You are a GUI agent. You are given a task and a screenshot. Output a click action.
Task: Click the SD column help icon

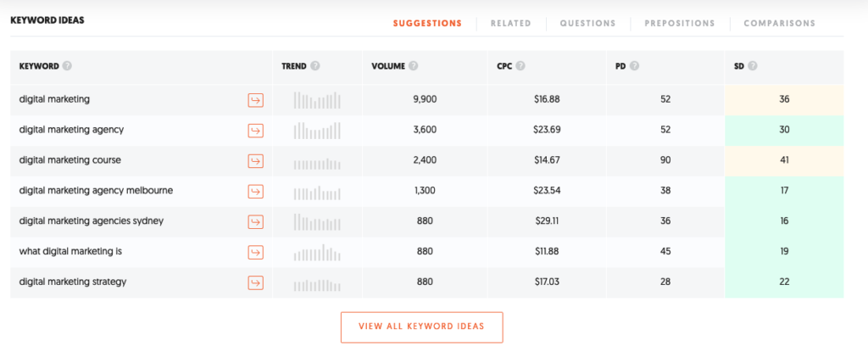pyautogui.click(x=752, y=66)
